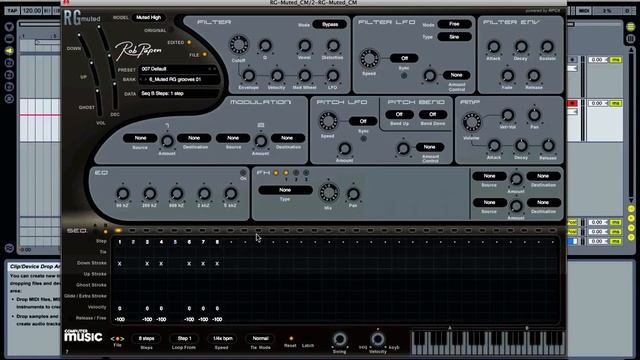This screenshot has width=640, height=360.
Task: Adjust Filter Env Release knob
Action: coord(534,76)
